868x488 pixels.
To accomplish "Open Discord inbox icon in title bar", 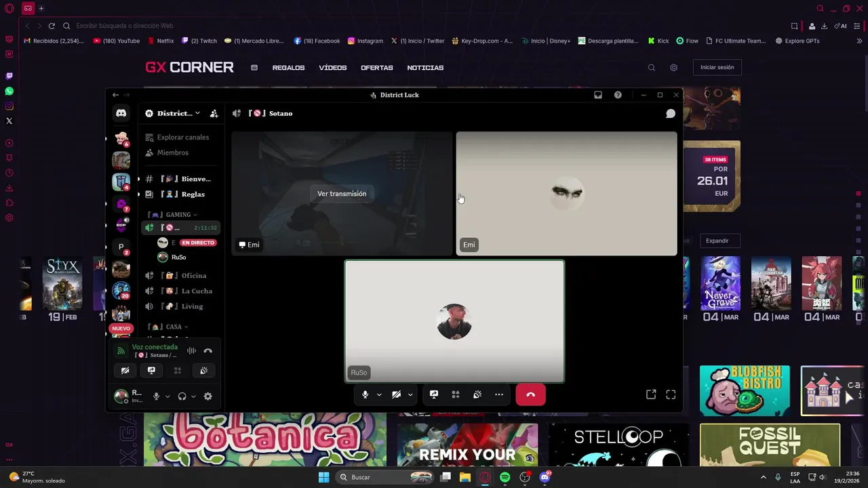I will (598, 95).
